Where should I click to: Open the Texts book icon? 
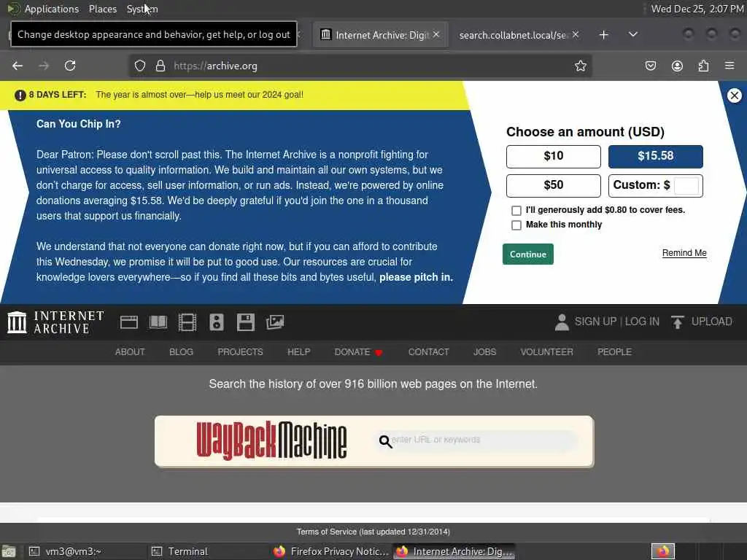click(158, 322)
